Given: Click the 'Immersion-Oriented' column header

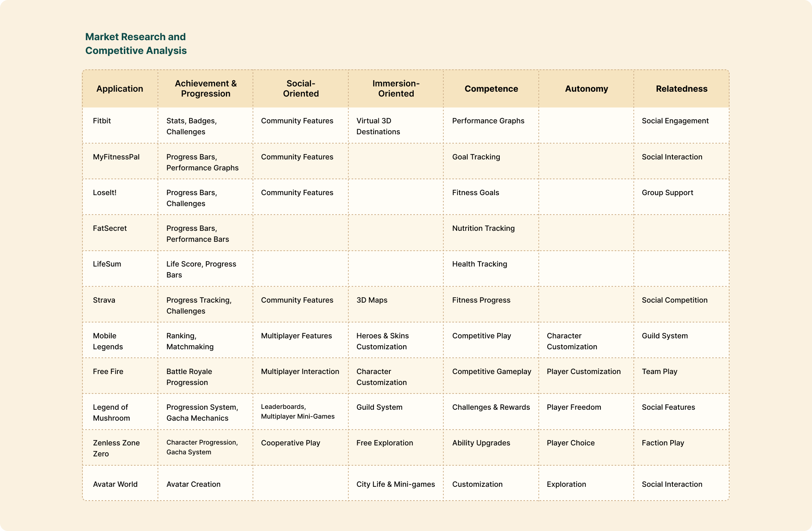Looking at the screenshot, I should 396,88.
